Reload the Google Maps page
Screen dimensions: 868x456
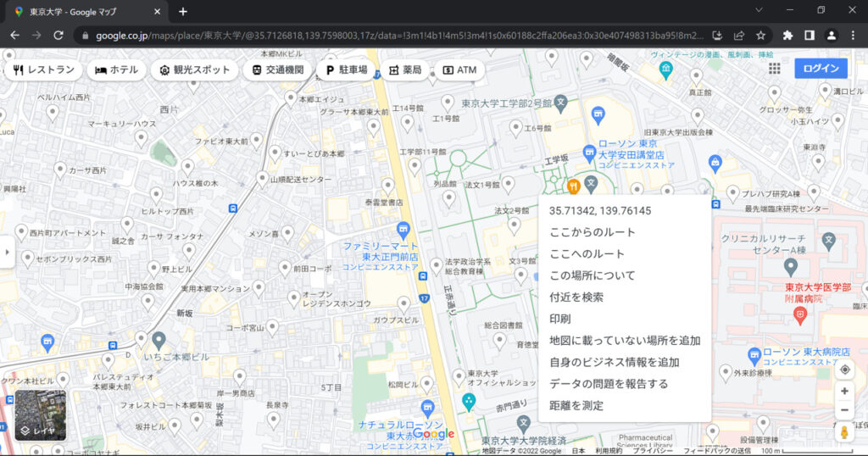58,36
